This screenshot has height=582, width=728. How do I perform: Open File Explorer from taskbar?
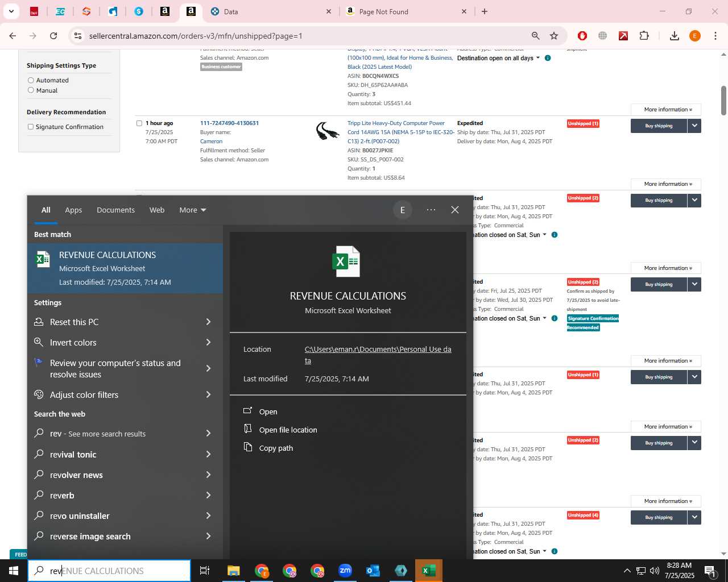(x=233, y=571)
